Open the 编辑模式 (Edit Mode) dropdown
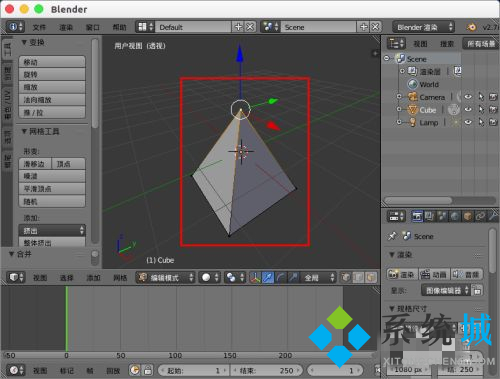The height and width of the screenshot is (379, 500). pyautogui.click(x=165, y=278)
